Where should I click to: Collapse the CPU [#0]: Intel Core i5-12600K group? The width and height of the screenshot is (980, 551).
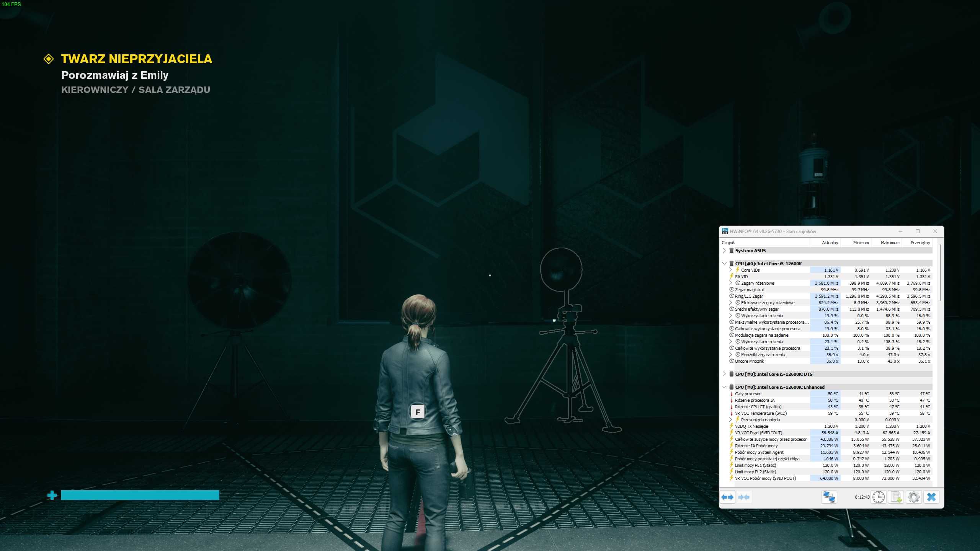tap(724, 264)
